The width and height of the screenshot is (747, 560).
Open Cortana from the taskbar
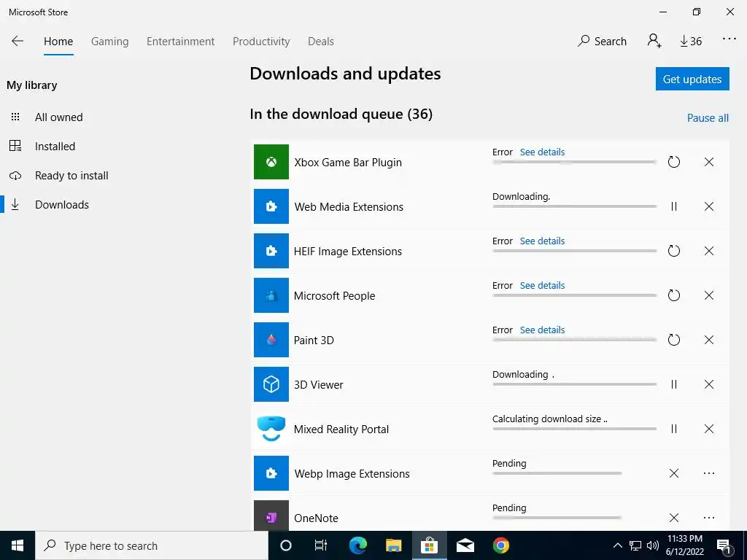286,545
